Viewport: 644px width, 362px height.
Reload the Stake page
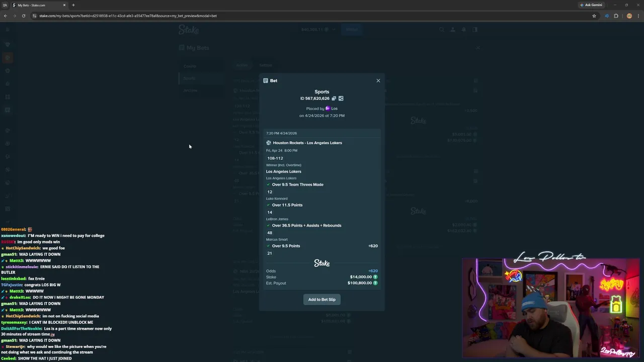23,16
